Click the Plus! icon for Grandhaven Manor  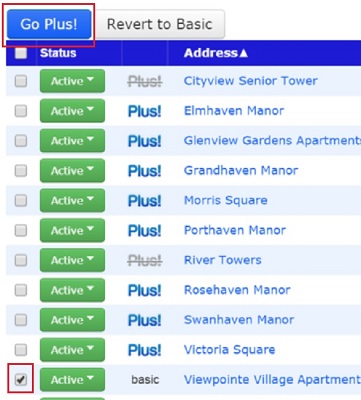click(145, 171)
